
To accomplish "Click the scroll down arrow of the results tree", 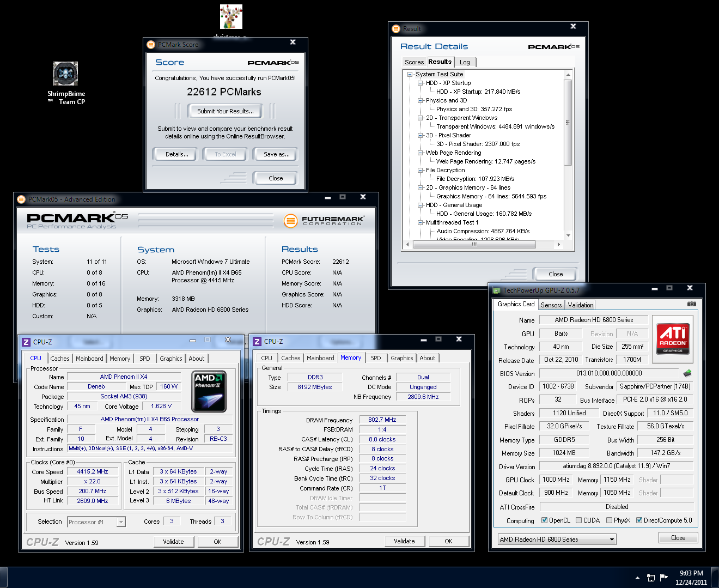I will click(568, 235).
